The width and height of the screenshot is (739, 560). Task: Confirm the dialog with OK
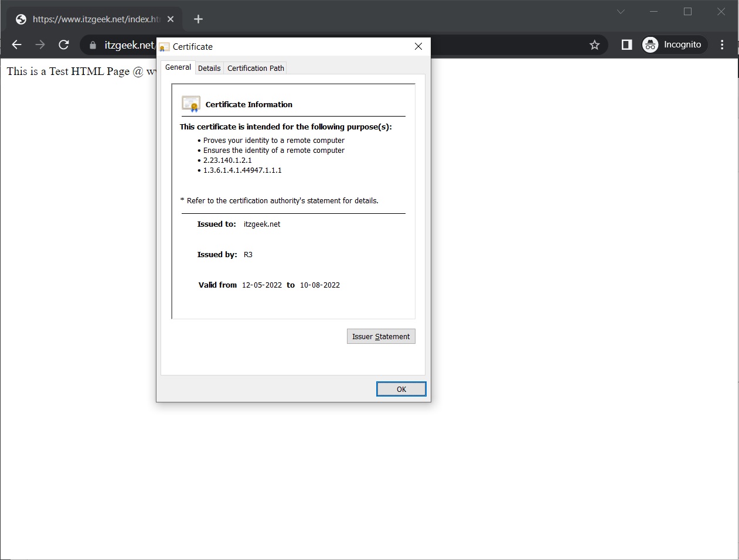[401, 389]
